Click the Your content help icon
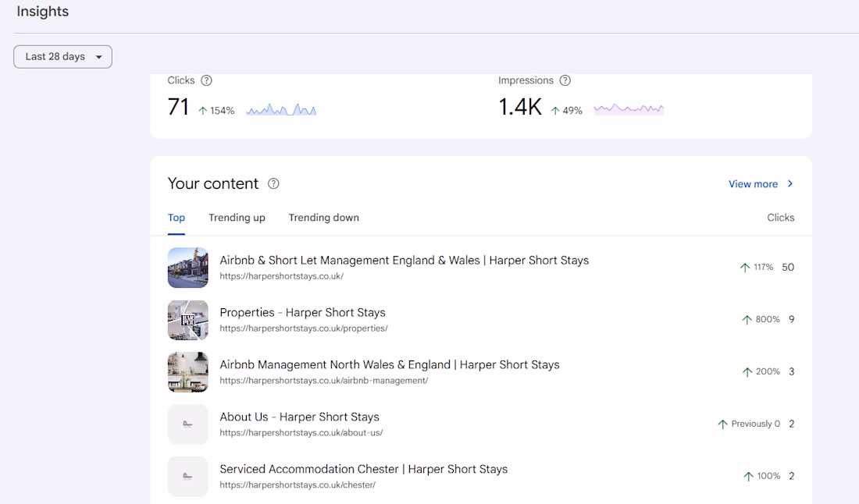The image size is (859, 504). pyautogui.click(x=273, y=184)
